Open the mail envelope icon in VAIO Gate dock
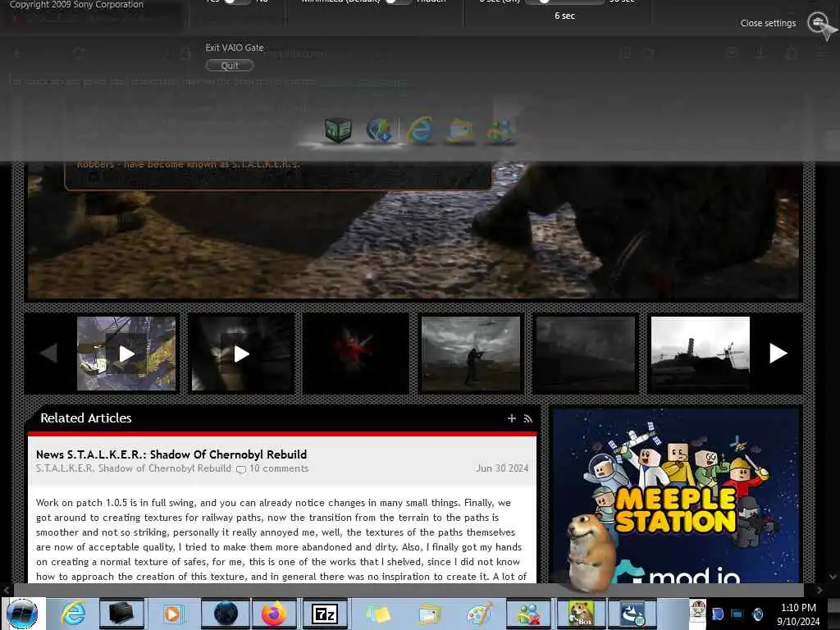The width and height of the screenshot is (840, 630). pos(460,130)
